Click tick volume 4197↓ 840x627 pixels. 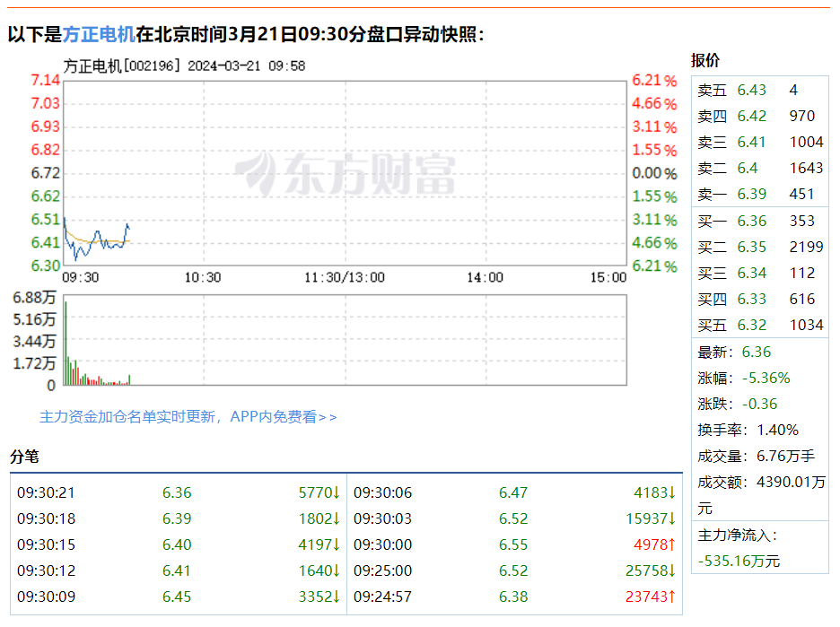click(x=319, y=544)
